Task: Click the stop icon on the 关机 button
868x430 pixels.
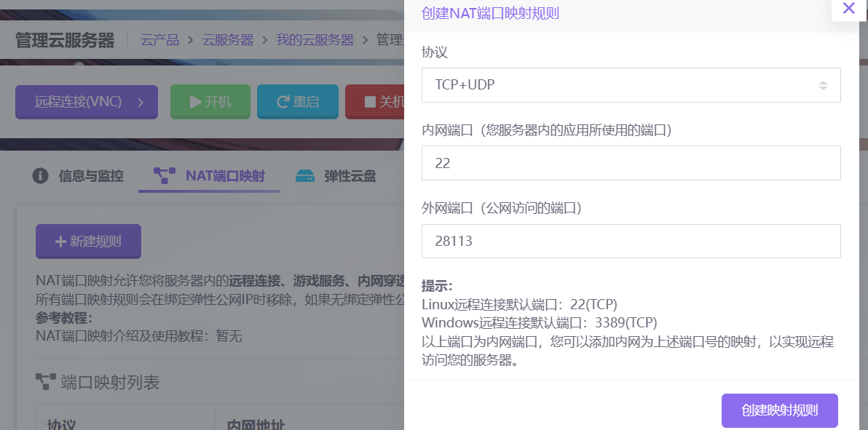Action: pyautogui.click(x=370, y=102)
